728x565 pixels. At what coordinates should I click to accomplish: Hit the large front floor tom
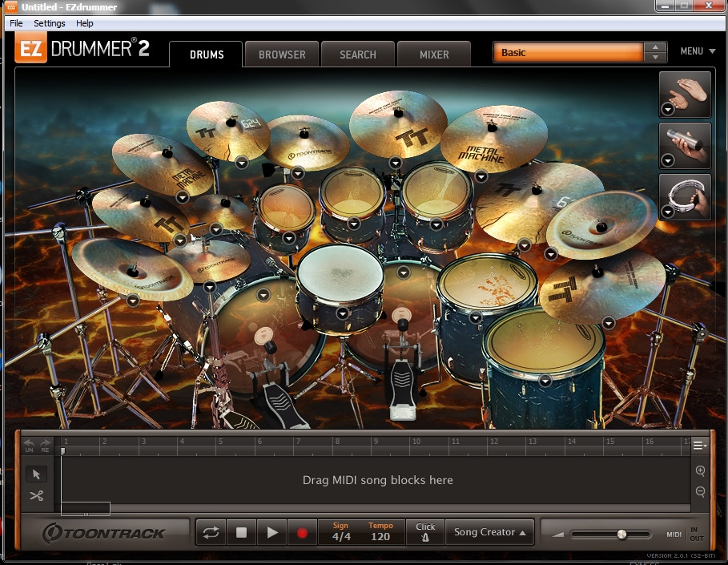[543, 341]
